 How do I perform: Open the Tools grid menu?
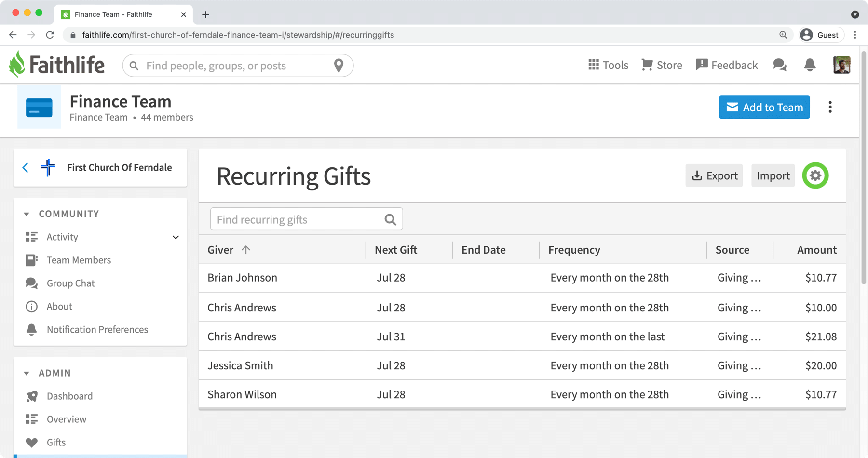[x=608, y=65]
